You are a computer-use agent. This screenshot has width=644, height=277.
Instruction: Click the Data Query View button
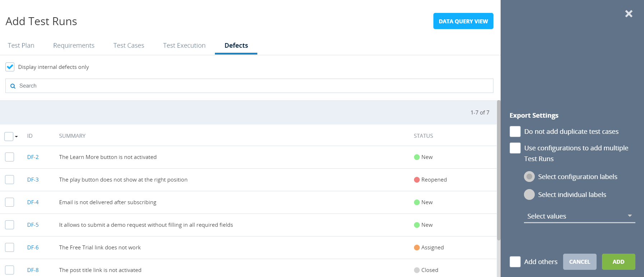coord(463,21)
